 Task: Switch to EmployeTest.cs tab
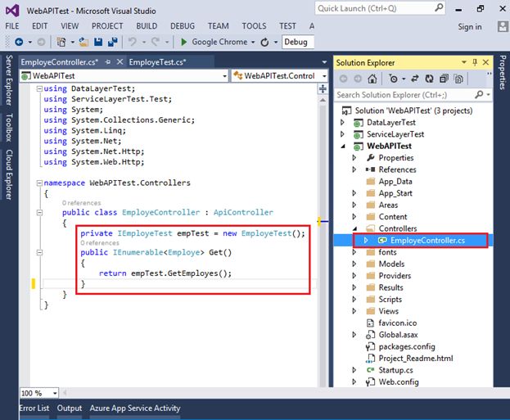tap(157, 61)
